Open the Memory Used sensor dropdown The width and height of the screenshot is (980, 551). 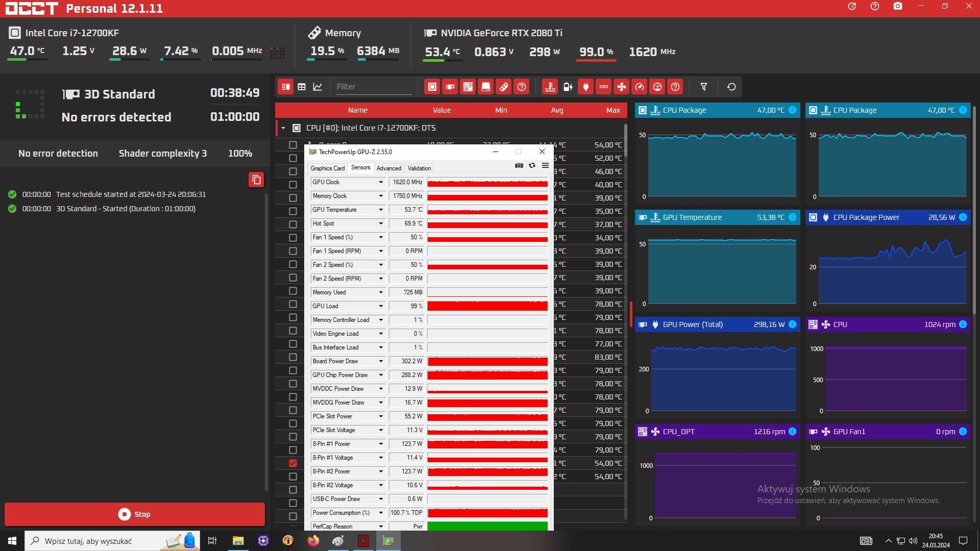coord(381,292)
